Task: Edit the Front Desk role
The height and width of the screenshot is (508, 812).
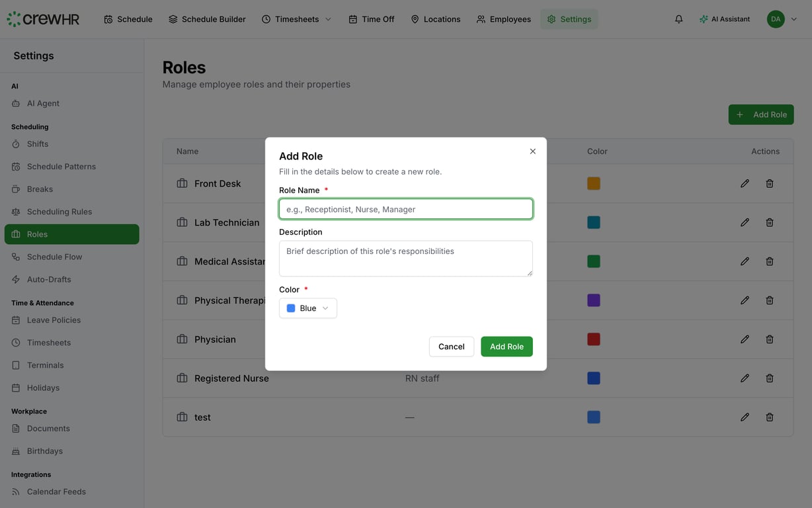Action: point(744,183)
